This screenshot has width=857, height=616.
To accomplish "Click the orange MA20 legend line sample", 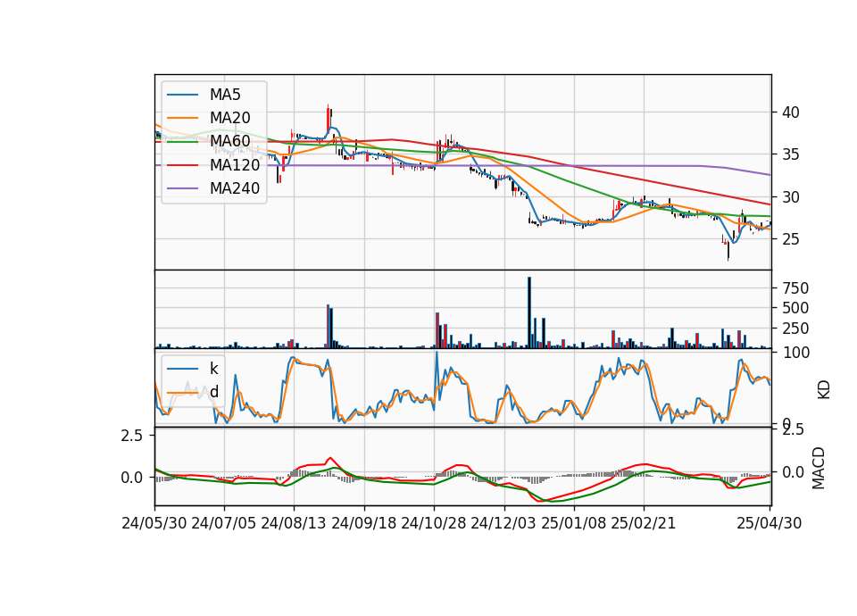I will pos(182,118).
